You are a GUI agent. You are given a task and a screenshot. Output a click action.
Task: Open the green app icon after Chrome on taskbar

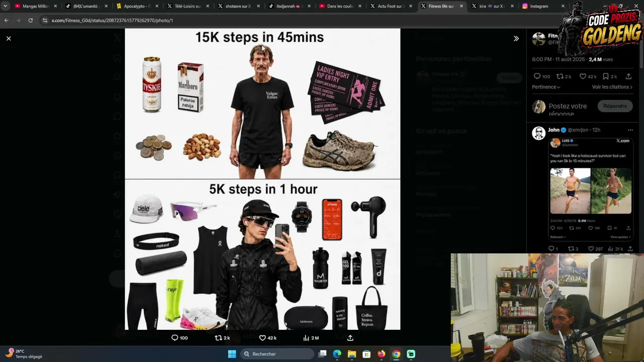(x=411, y=354)
